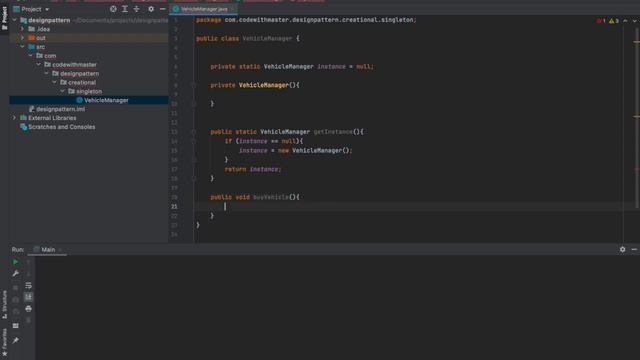Click the print icon in Run panel

coord(28,309)
